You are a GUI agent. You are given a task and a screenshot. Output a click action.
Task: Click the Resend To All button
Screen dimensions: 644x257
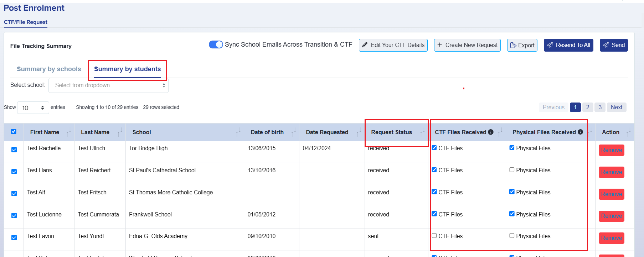click(568, 45)
